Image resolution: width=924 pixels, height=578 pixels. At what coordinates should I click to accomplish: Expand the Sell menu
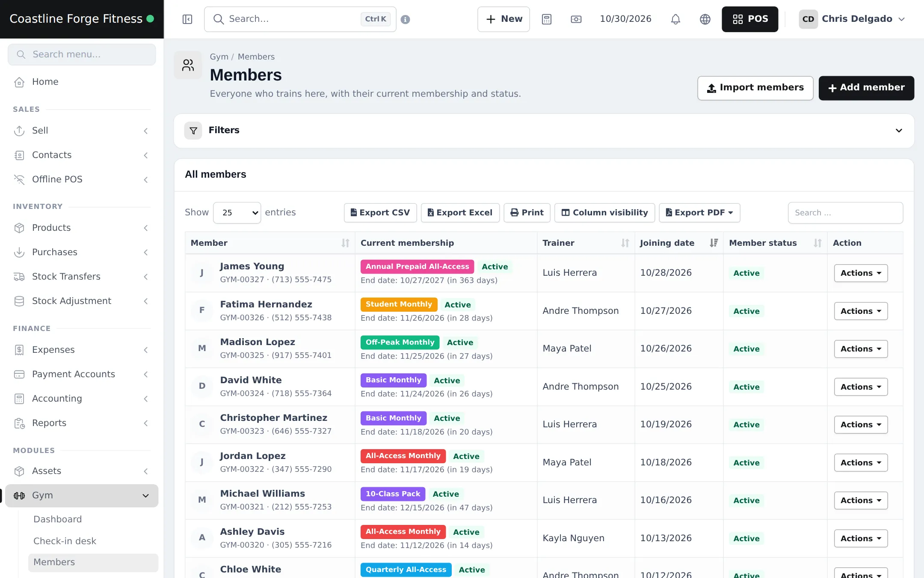(82, 131)
